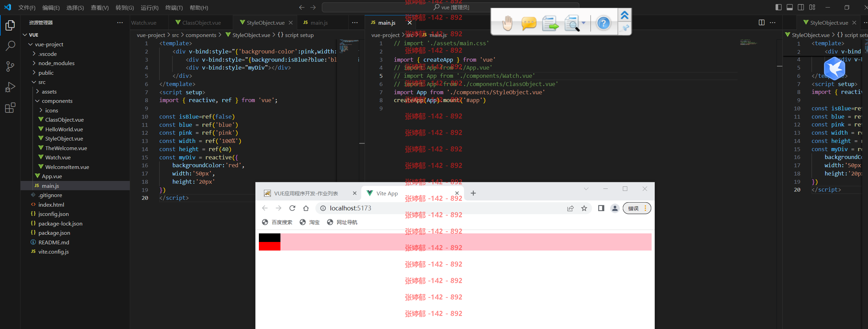This screenshot has width=868, height=329.
Task: Click the 错误 update button in browser
Action: (637, 208)
